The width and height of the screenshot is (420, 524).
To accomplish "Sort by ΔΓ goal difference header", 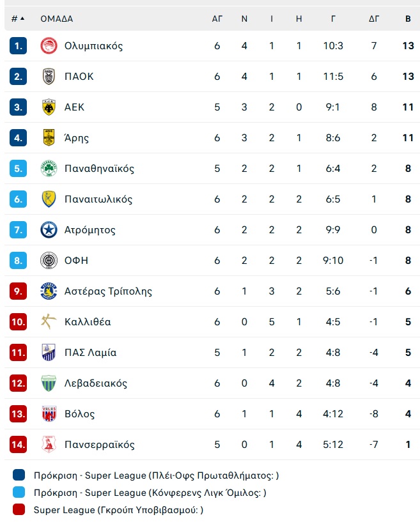I will [x=374, y=19].
